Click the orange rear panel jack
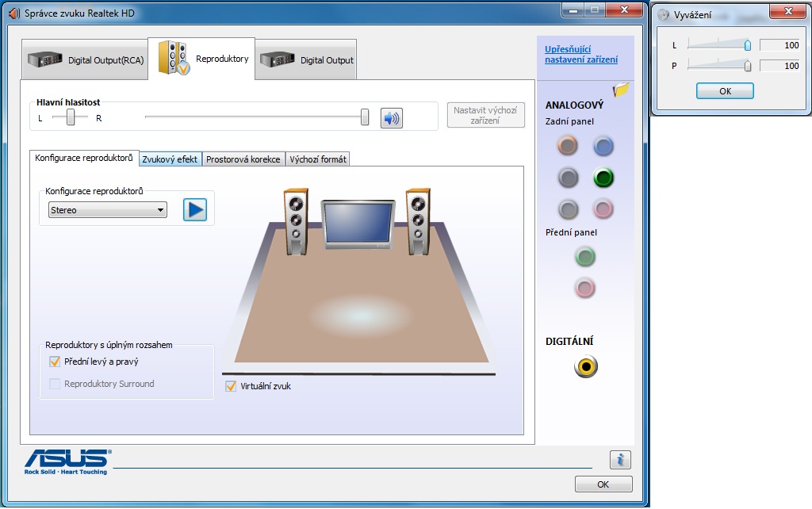 568,146
